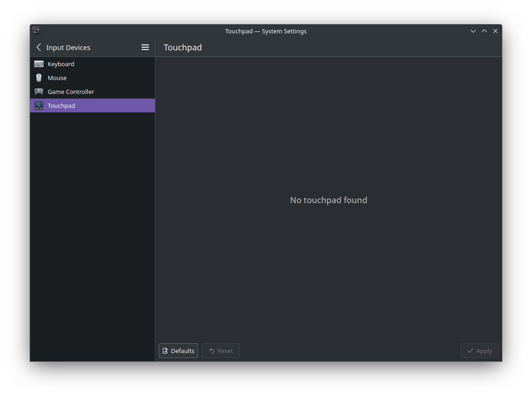Click the undo arrow icon on Reset

click(x=212, y=351)
